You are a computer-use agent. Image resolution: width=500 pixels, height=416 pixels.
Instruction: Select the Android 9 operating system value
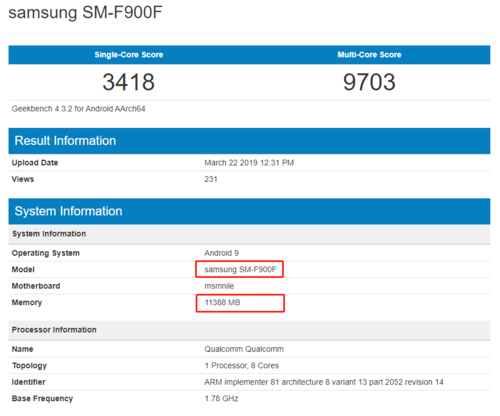click(222, 253)
